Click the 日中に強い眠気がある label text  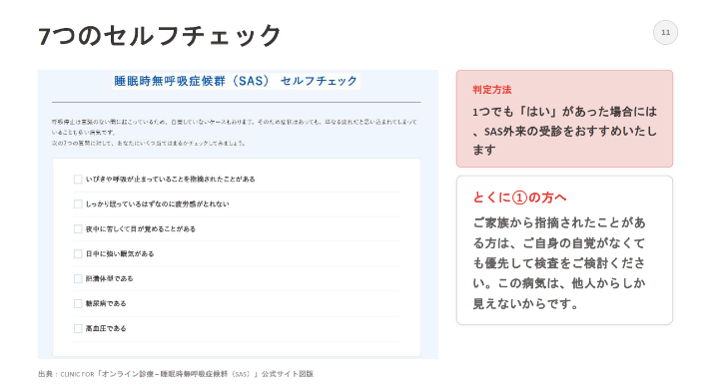[120, 254]
